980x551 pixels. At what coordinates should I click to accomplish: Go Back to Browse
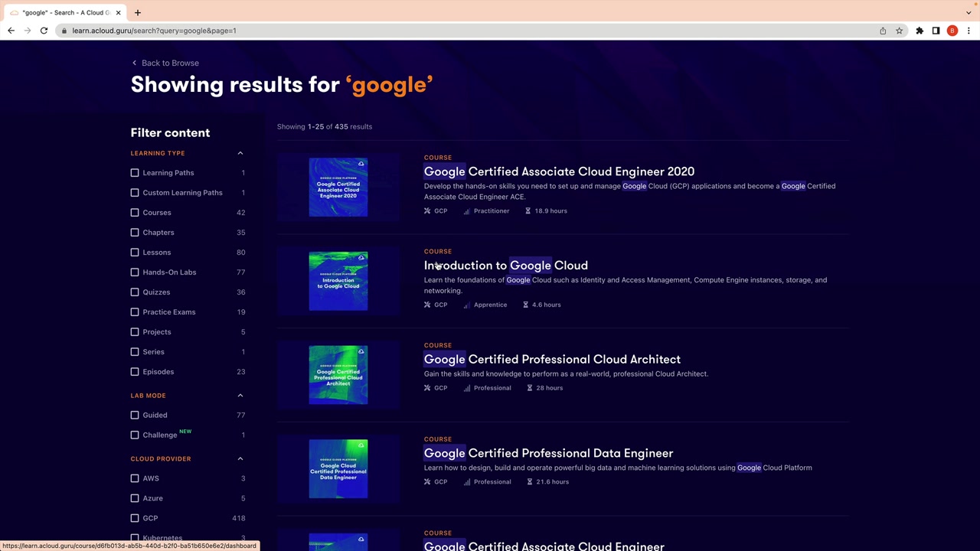[x=165, y=63]
